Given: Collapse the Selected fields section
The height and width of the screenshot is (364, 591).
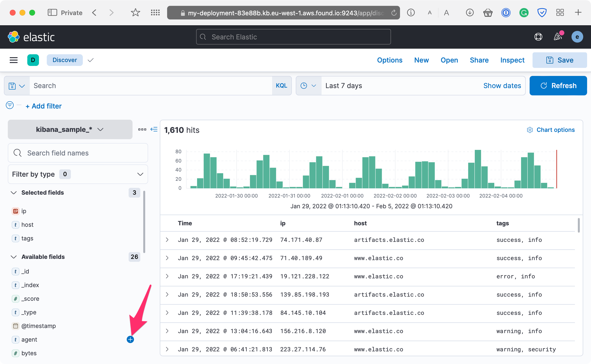Looking at the screenshot, I should (14, 192).
